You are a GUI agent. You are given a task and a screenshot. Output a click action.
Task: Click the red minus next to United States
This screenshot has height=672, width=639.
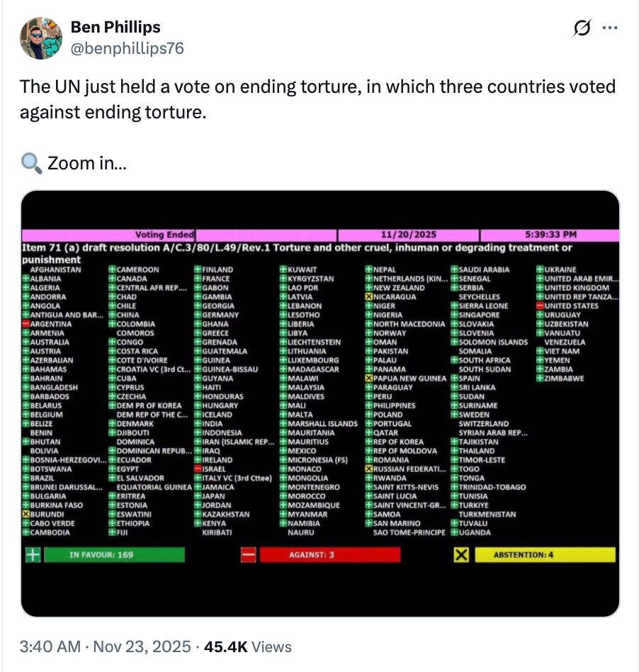pos(540,306)
